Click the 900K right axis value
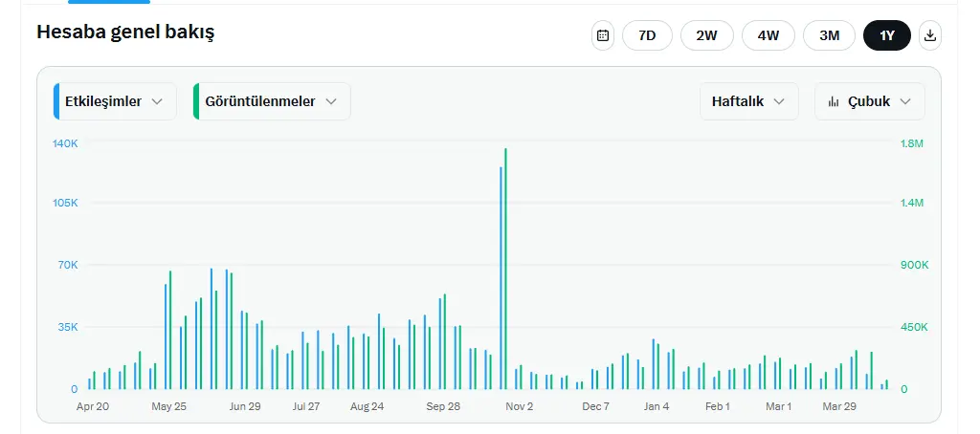Viewport: 980px width, 434px height. 914,265
